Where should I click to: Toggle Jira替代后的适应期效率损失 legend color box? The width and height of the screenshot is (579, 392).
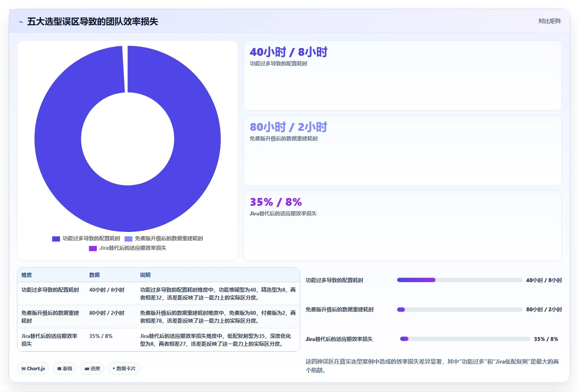point(93,249)
